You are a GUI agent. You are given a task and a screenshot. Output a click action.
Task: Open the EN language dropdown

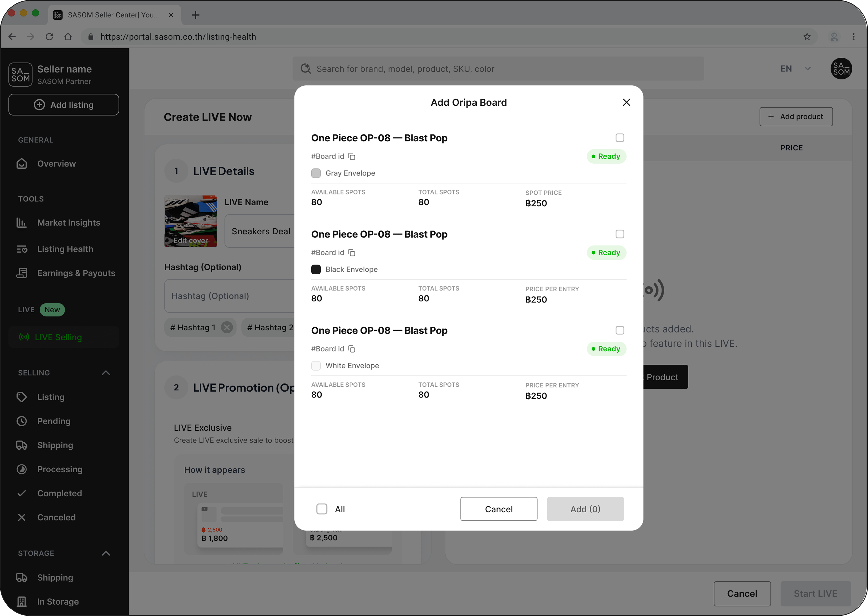click(x=796, y=69)
